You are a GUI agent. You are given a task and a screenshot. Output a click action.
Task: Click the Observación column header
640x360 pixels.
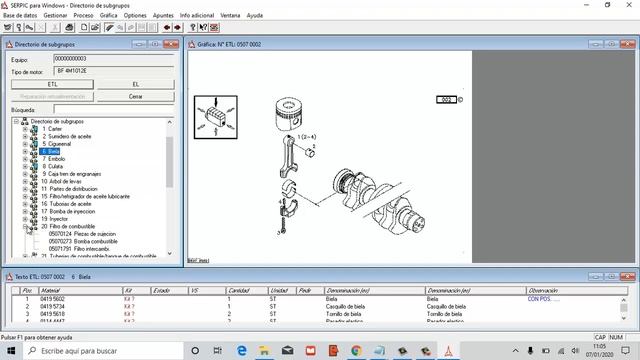576,291
